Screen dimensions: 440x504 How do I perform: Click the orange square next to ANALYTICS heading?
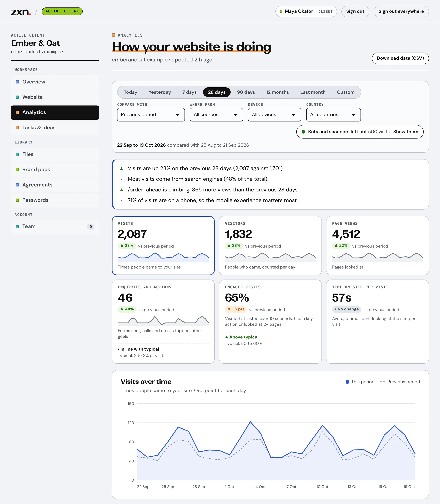[x=113, y=35]
